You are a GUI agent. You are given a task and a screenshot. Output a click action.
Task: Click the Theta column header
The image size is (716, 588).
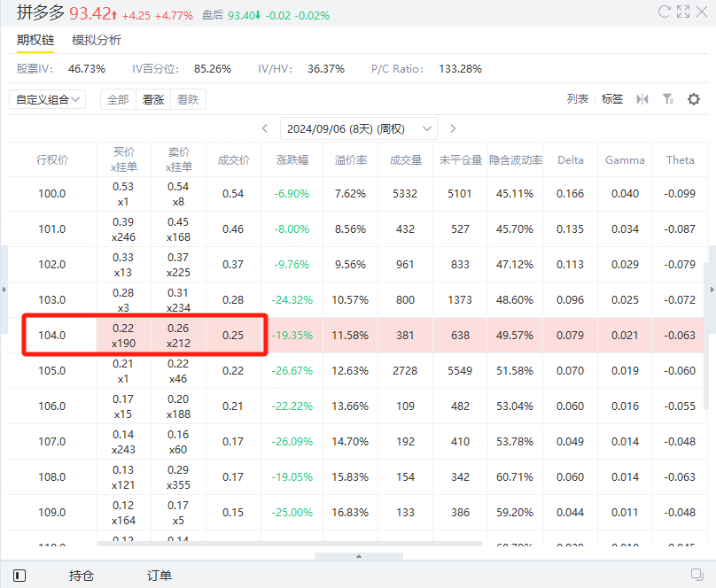coord(681,159)
